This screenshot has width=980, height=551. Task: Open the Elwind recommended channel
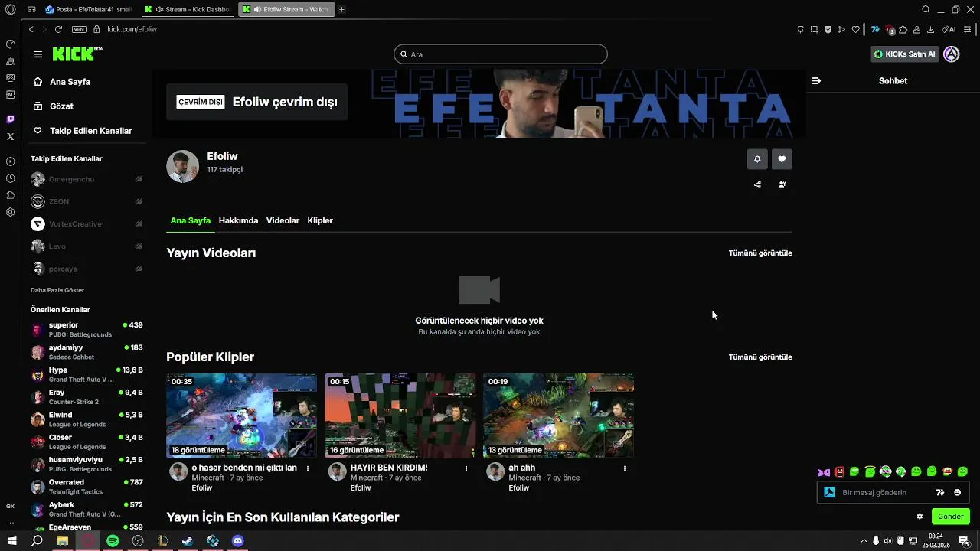click(x=87, y=419)
